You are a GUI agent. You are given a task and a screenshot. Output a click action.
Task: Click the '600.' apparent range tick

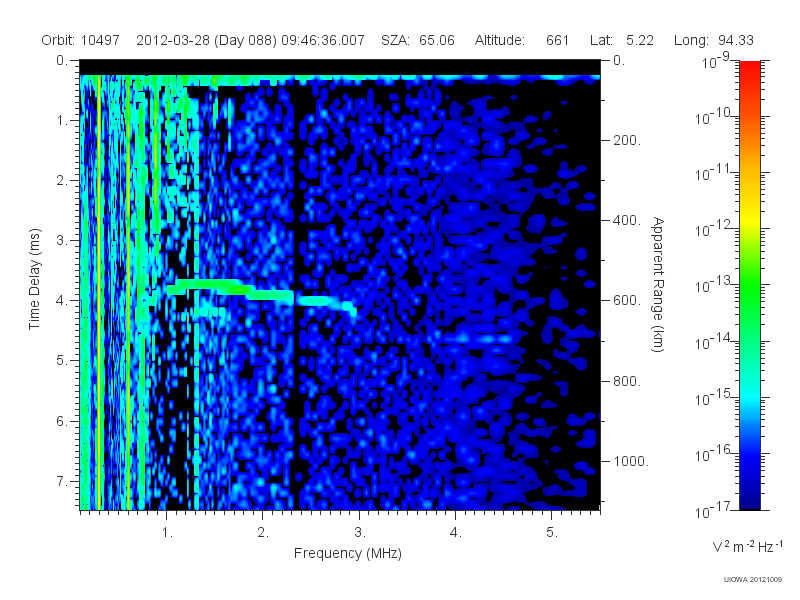pyautogui.click(x=627, y=301)
